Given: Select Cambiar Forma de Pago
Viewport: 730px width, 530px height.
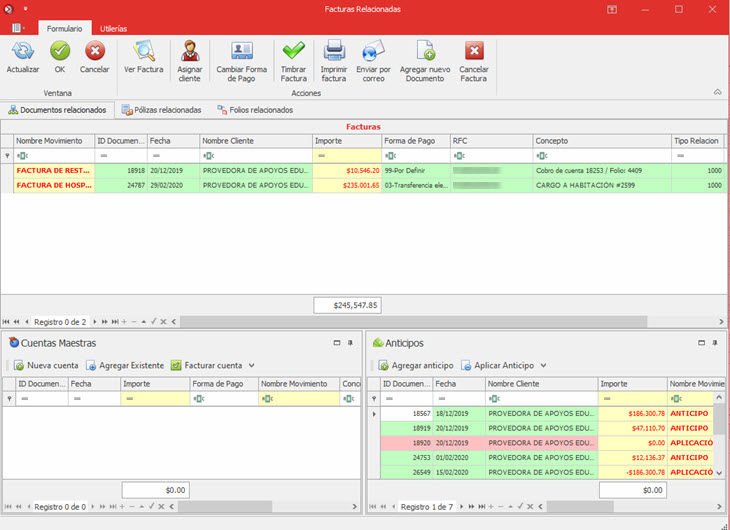Looking at the screenshot, I should pyautogui.click(x=242, y=52).
